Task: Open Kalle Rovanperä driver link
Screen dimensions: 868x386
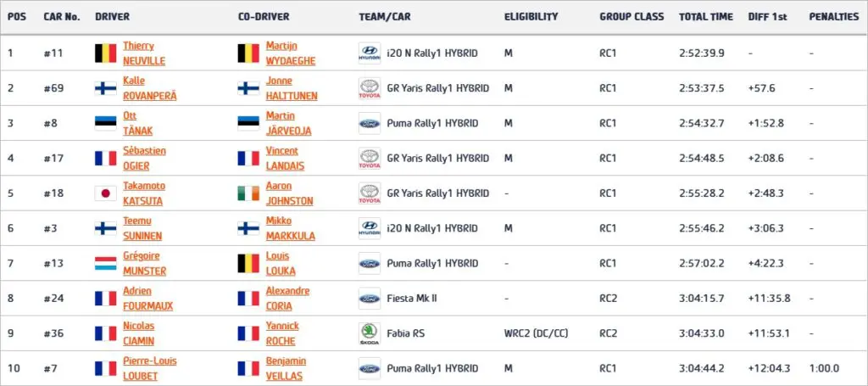Action: click(x=149, y=88)
